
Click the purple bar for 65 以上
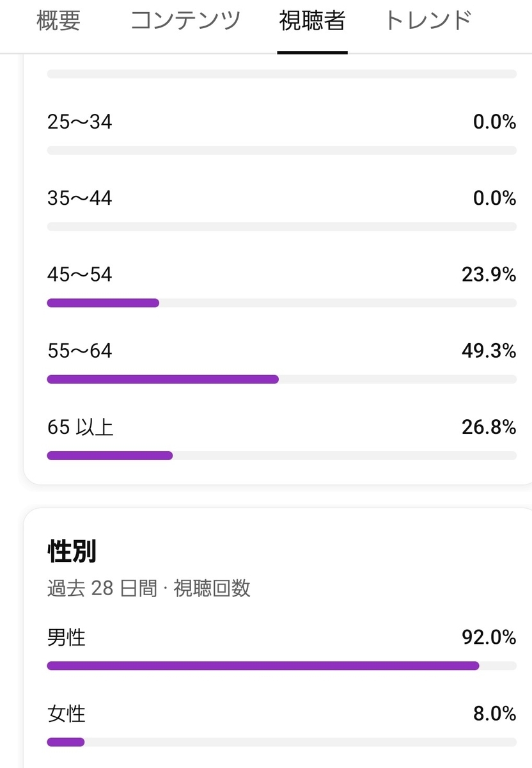tap(109, 456)
